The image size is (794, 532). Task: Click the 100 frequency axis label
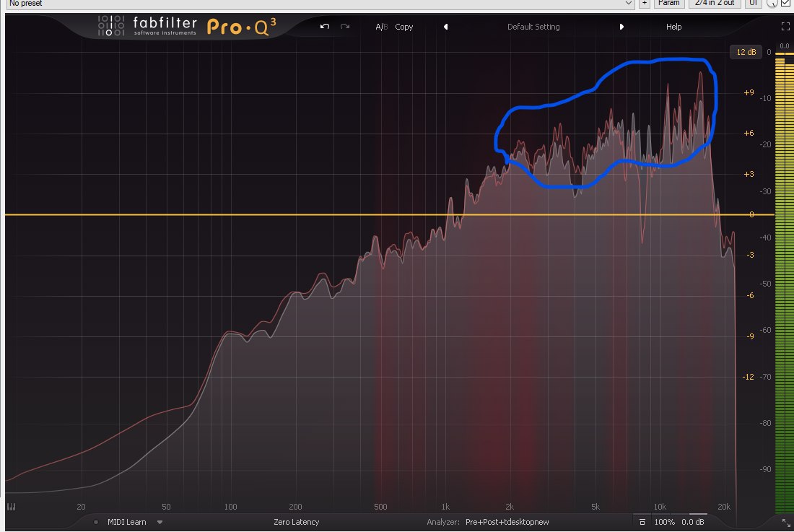pos(230,507)
